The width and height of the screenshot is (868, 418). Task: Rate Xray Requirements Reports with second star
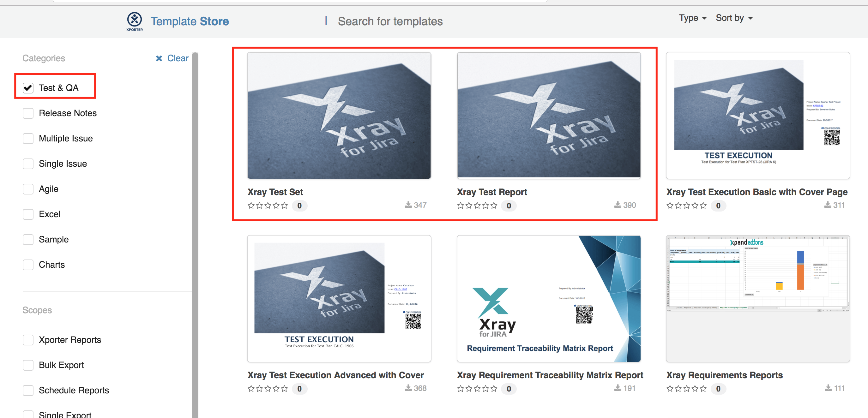pos(678,389)
